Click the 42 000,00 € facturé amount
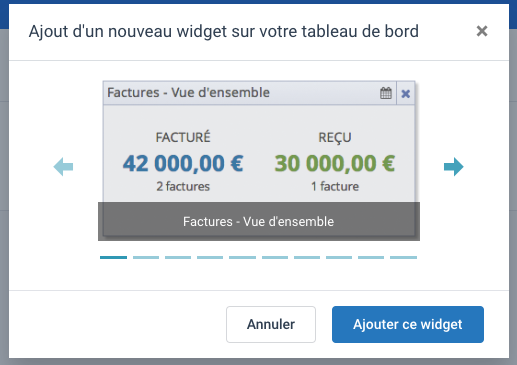517x365 pixels. coord(183,163)
